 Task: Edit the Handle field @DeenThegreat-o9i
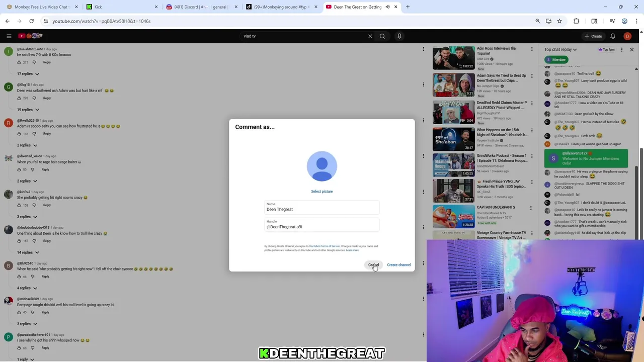click(322, 225)
